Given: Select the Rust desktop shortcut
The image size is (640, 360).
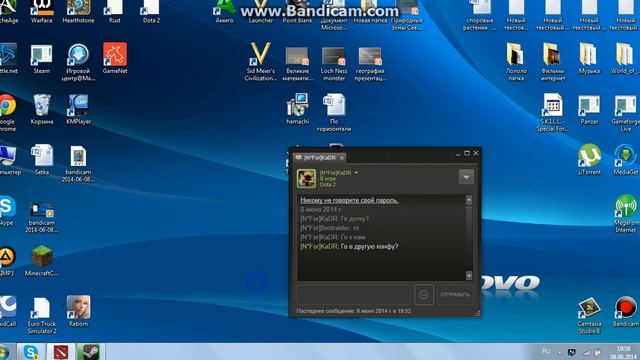Looking at the screenshot, I should click(115, 12).
